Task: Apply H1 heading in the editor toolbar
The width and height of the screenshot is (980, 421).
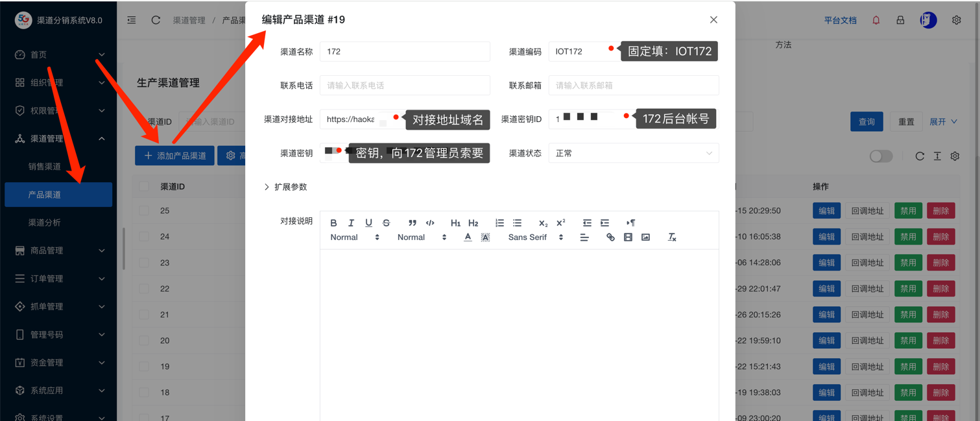Action: pyautogui.click(x=456, y=223)
